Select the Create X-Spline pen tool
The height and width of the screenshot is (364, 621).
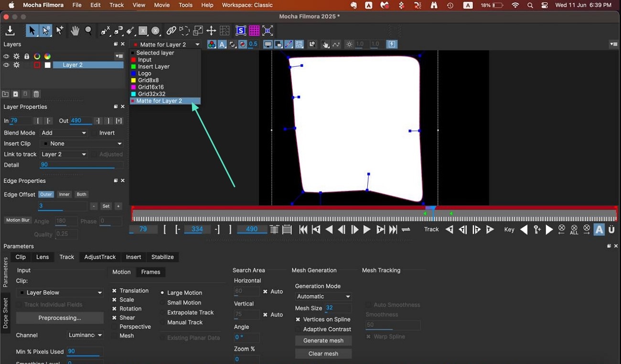click(106, 31)
